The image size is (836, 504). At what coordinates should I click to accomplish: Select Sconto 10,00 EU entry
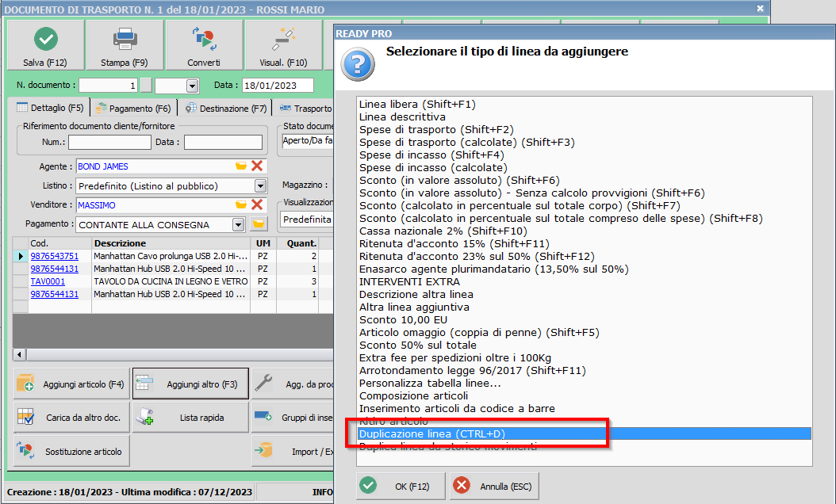click(x=404, y=319)
